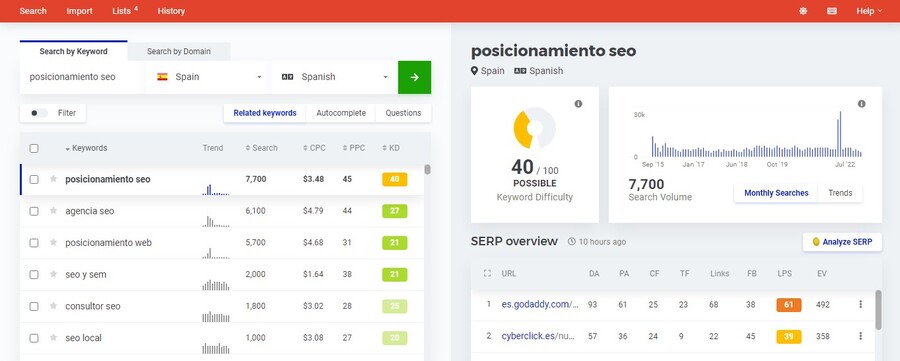Click the orange LPS 61 badge
The height and width of the screenshot is (361, 900).
(788, 305)
